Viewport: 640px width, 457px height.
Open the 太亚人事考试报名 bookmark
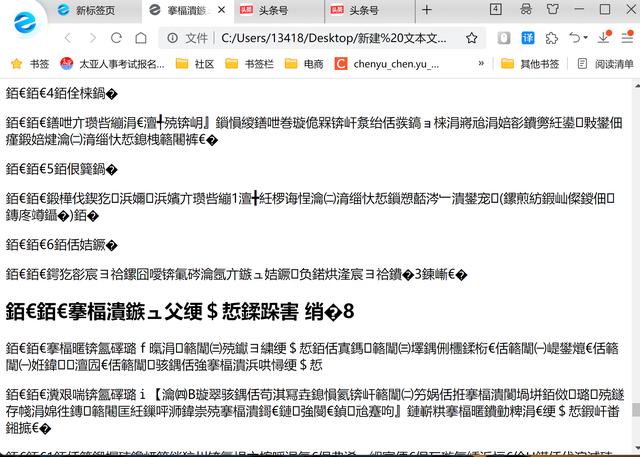(112, 64)
